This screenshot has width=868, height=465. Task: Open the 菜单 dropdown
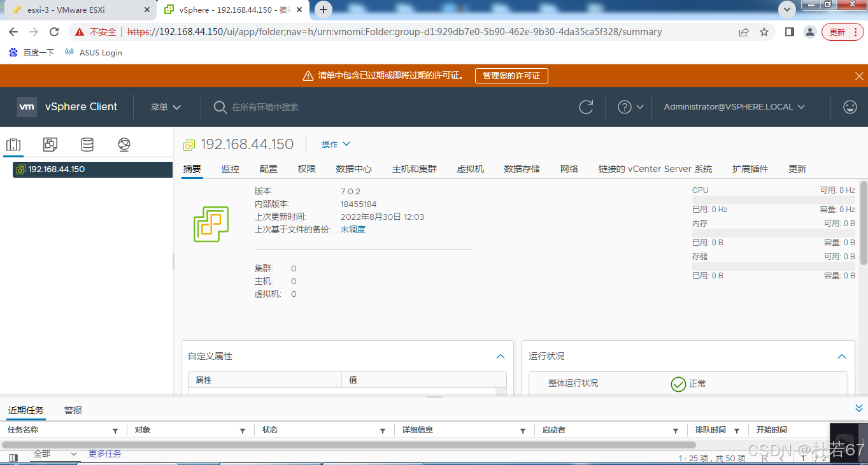coord(166,107)
